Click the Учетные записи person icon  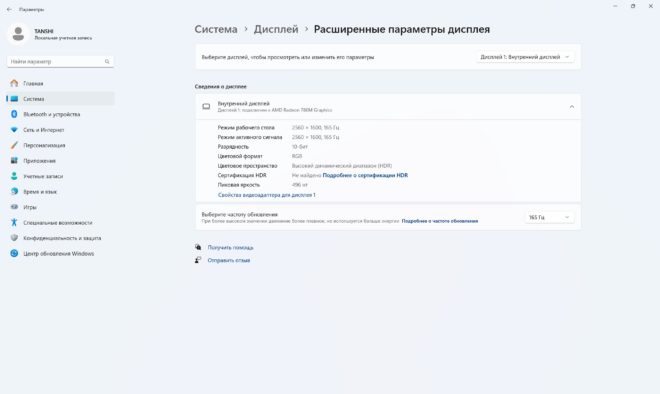click(14, 176)
